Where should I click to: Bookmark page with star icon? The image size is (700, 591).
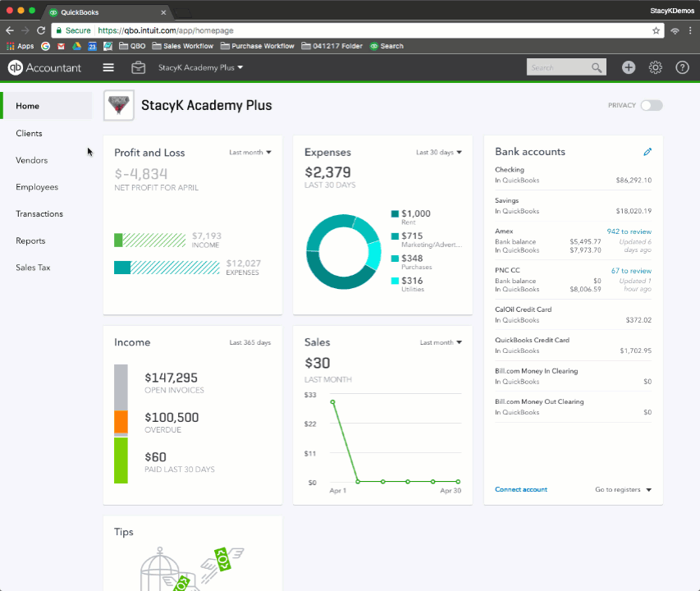click(x=656, y=30)
